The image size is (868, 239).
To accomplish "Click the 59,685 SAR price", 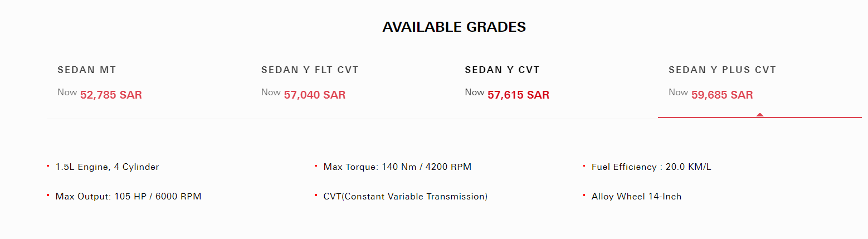I will [x=722, y=95].
